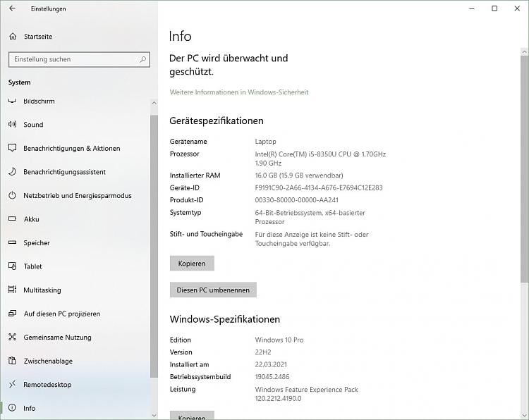
Task: Open the Speicher storage icon
Action: click(12, 243)
